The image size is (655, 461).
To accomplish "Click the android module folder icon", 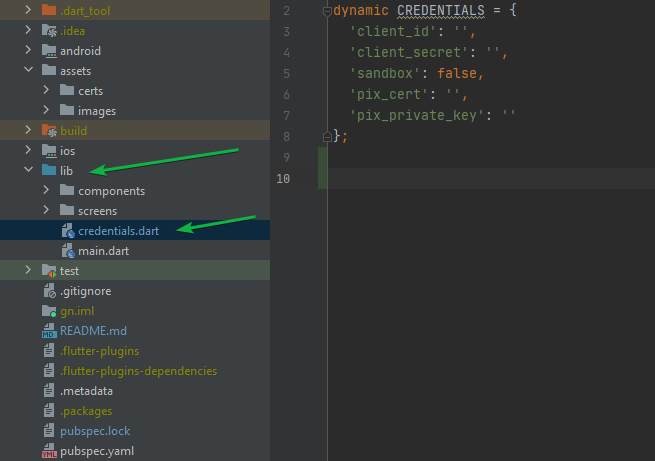I will tap(49, 51).
